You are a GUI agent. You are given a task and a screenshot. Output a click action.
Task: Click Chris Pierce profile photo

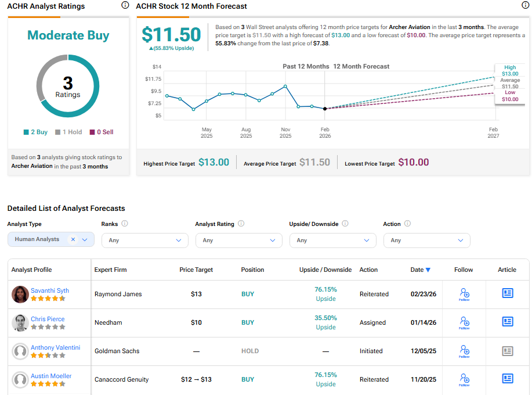pyautogui.click(x=20, y=322)
